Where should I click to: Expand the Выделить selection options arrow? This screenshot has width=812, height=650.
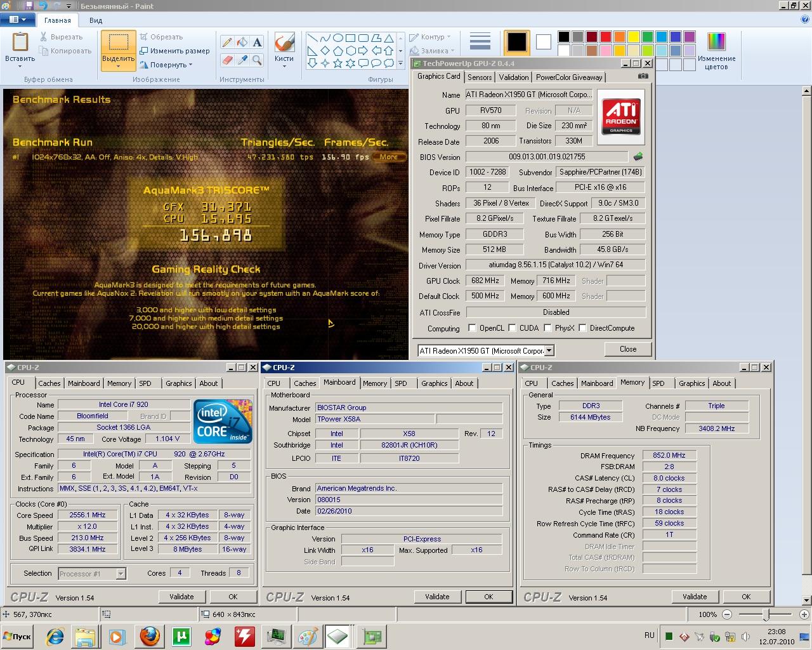tap(118, 66)
